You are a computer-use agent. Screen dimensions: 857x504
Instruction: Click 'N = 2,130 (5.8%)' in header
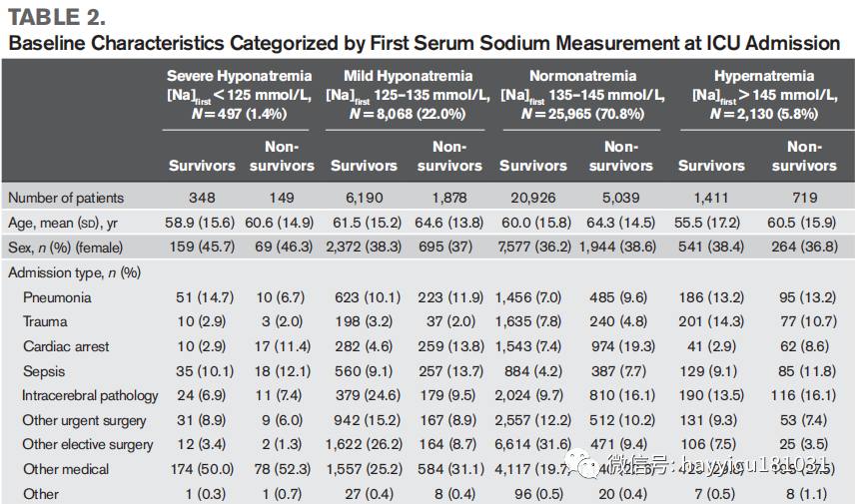pos(764,114)
